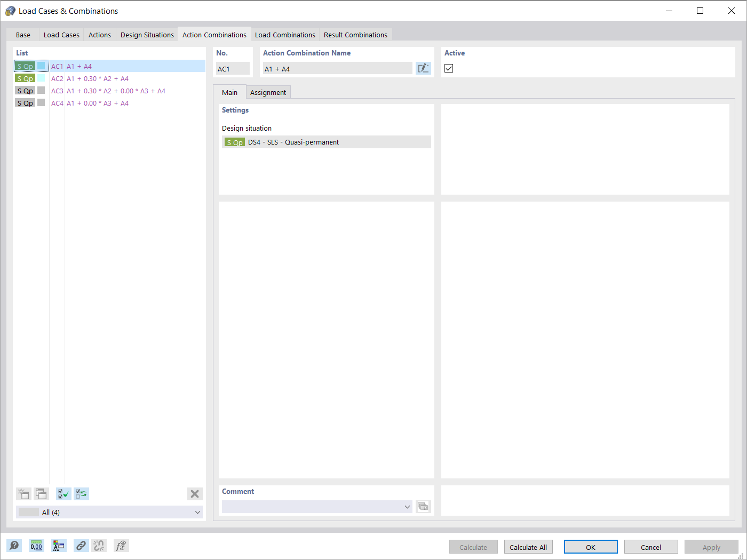The height and width of the screenshot is (560, 747).
Task: Click the S Qp badge of DS4 design situation
Action: click(x=235, y=142)
